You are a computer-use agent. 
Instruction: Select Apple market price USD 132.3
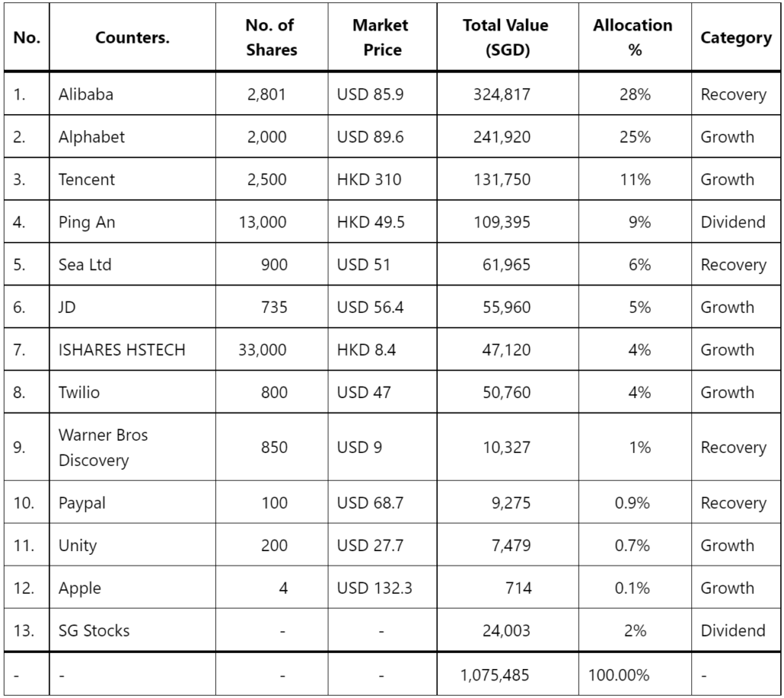click(374, 588)
